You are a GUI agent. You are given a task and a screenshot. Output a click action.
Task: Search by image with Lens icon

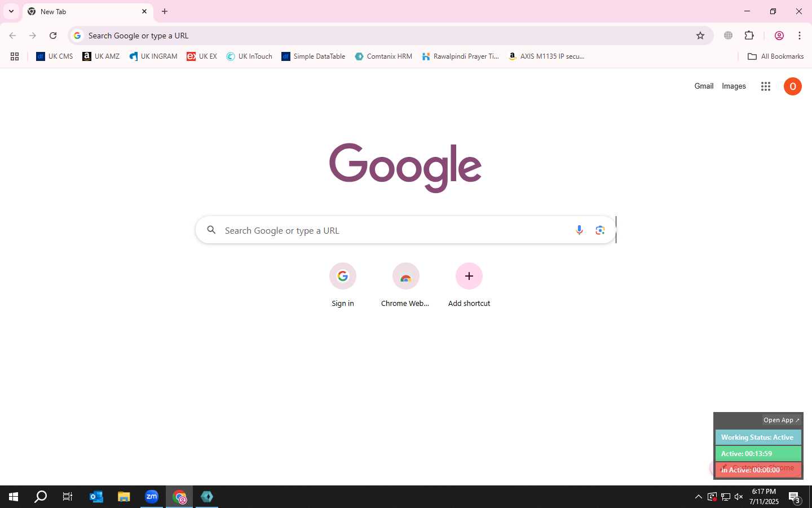click(x=600, y=230)
